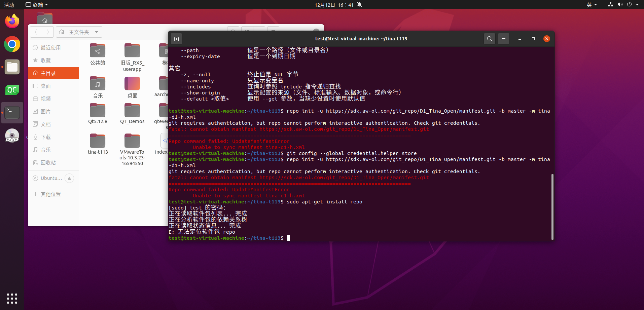The width and height of the screenshot is (644, 310).
Task: Open the terminal hamburger menu
Action: coord(503,39)
